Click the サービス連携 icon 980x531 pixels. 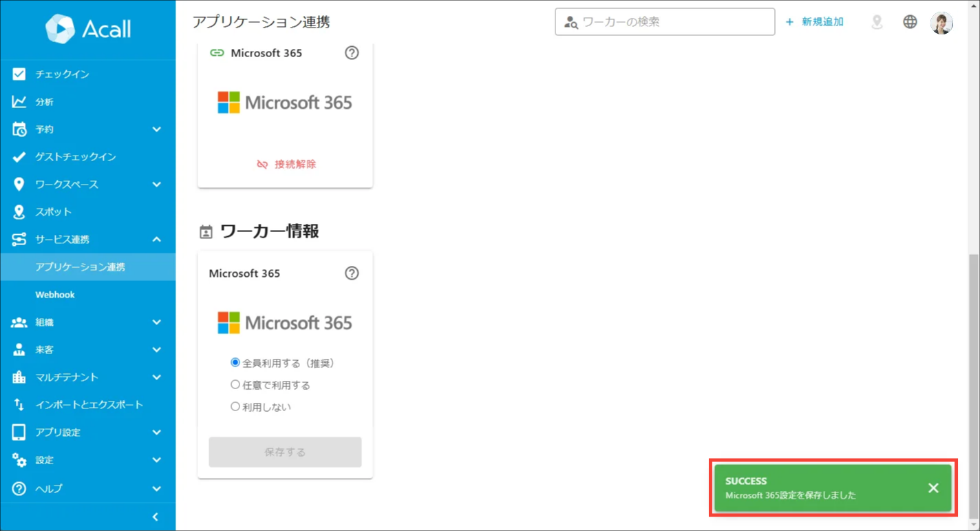coord(19,239)
